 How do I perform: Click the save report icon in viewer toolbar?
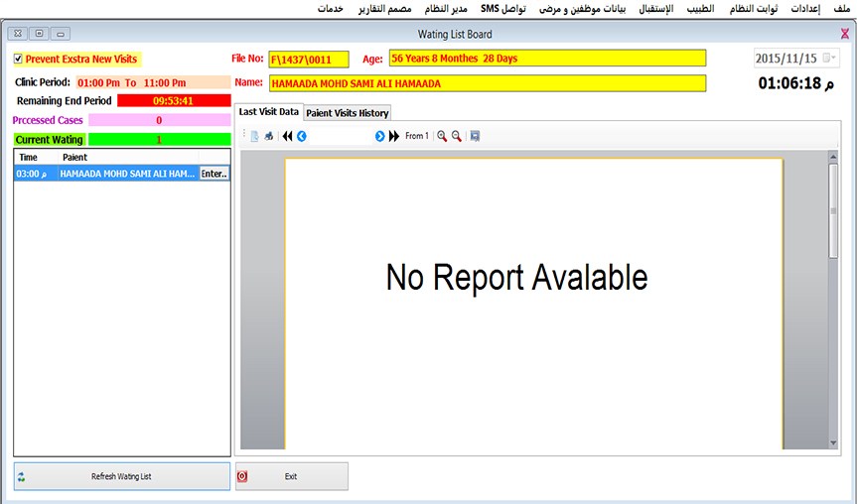pos(476,136)
